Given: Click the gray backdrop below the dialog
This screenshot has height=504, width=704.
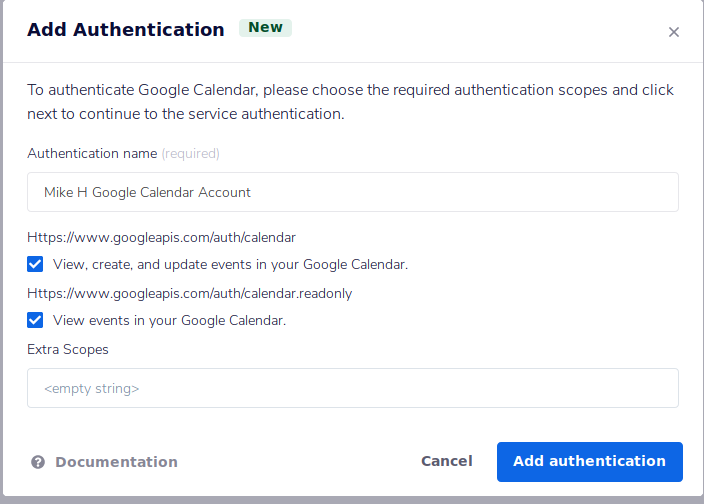Looking at the screenshot, I should 352,500.
